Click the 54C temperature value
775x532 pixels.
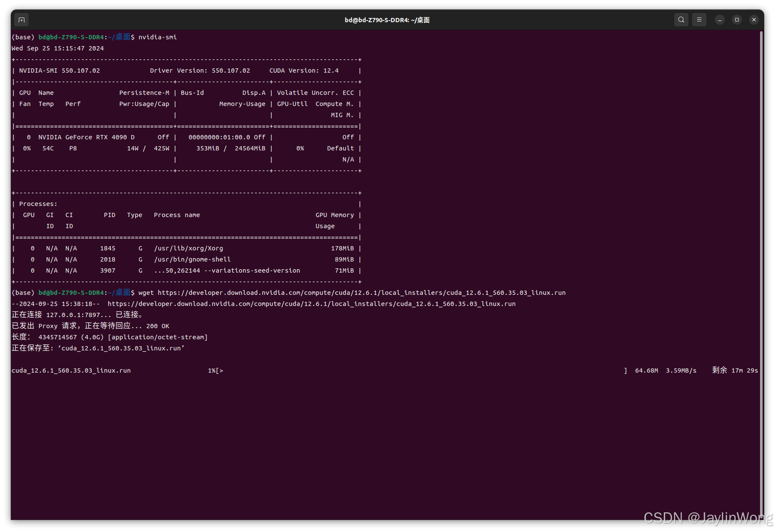pyautogui.click(x=48, y=148)
